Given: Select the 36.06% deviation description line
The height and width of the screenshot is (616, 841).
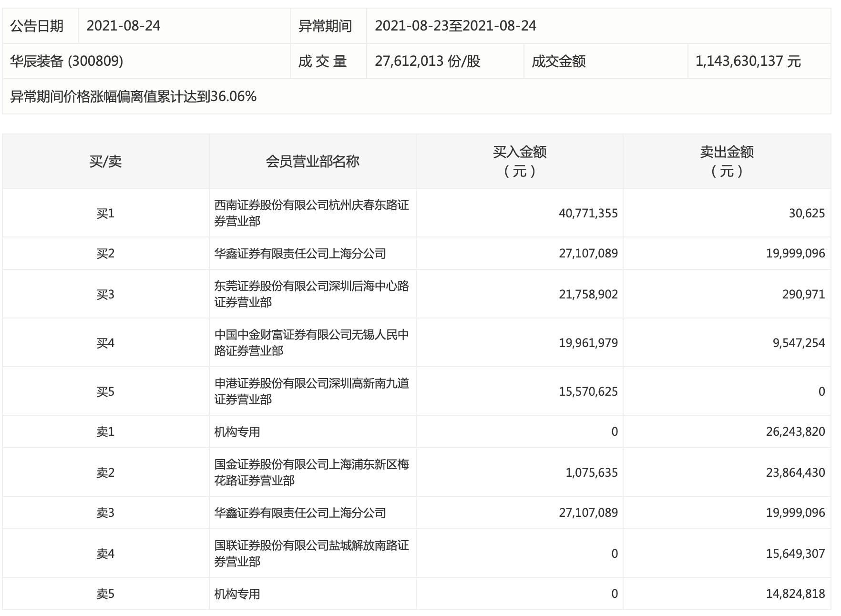Looking at the screenshot, I should (x=133, y=97).
